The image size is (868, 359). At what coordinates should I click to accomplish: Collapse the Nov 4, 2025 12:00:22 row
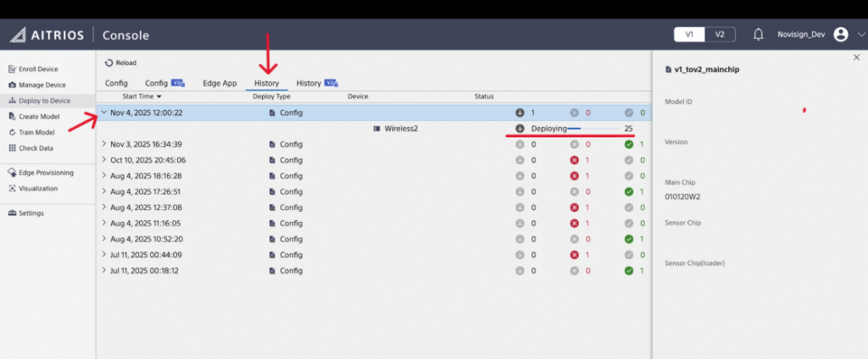click(103, 113)
